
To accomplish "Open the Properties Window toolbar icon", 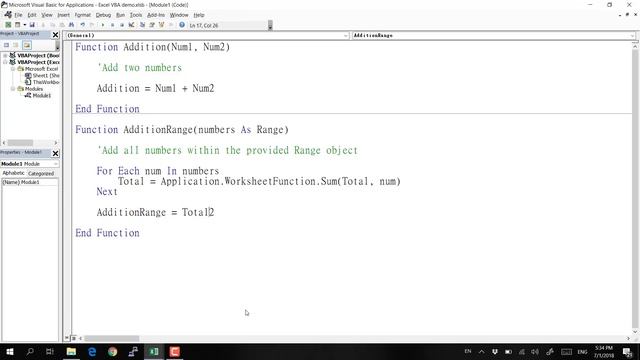I will (x=152, y=25).
